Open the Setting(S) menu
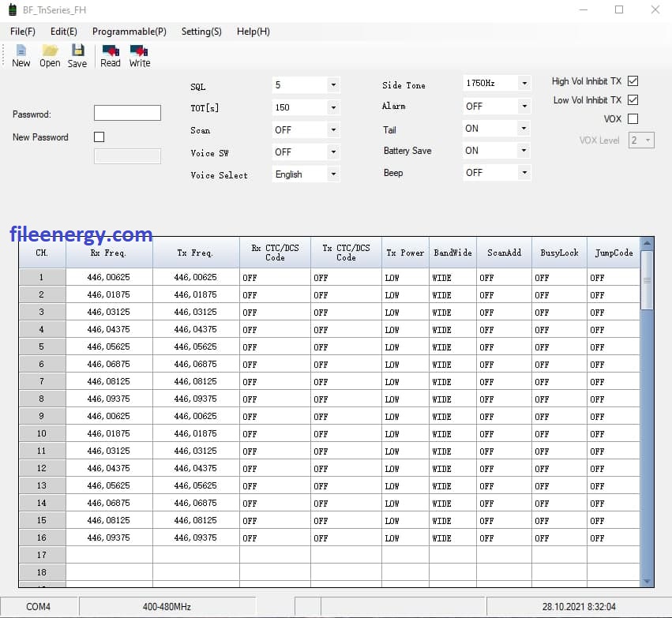Viewport: 672px width, 618px height. point(201,32)
